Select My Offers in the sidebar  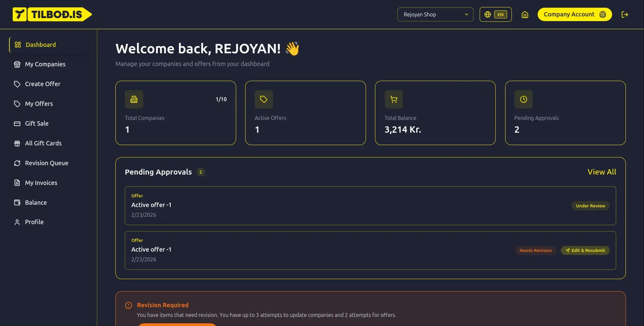pos(39,104)
